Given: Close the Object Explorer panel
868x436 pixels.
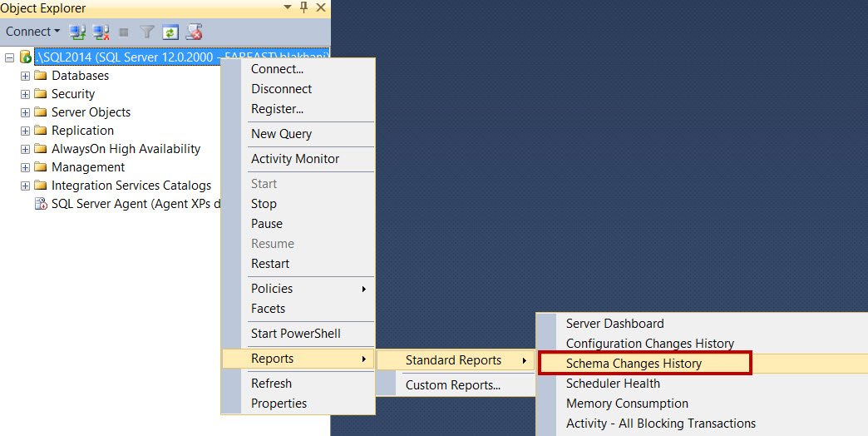Looking at the screenshot, I should click(321, 7).
